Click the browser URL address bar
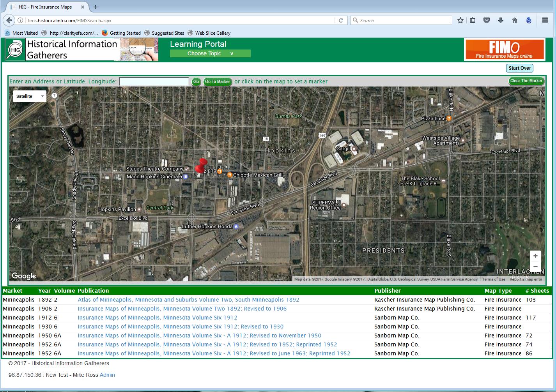This screenshot has height=392, width=556. [179, 20]
